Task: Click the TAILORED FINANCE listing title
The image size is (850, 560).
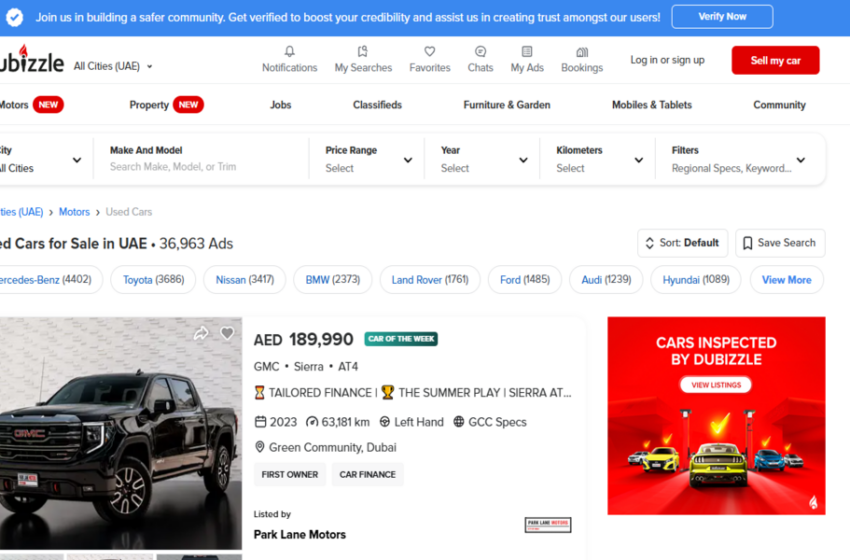Action: coord(413,392)
